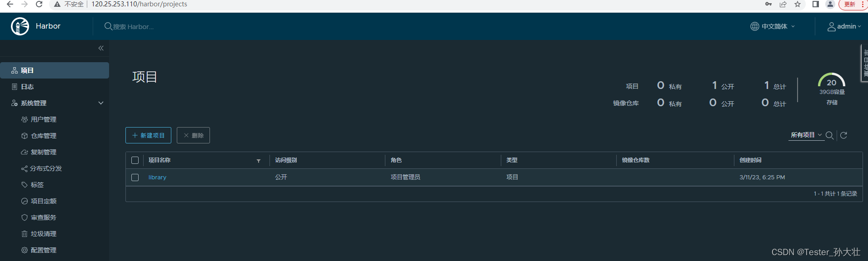Click the globe icon beside 中文简体

(755, 26)
